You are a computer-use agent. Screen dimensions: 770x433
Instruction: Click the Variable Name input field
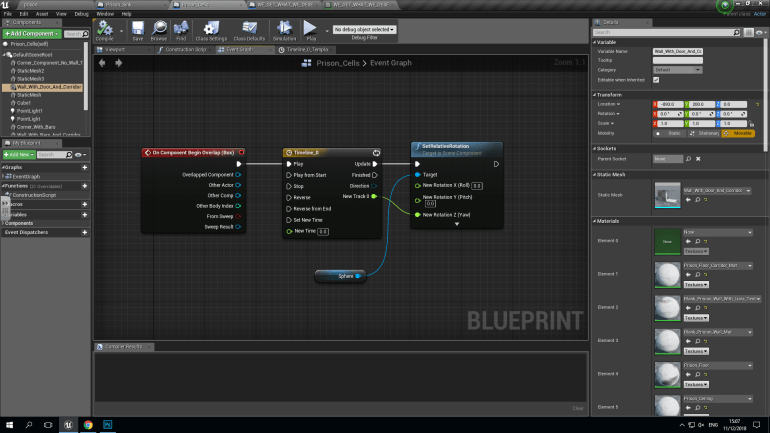(x=678, y=51)
